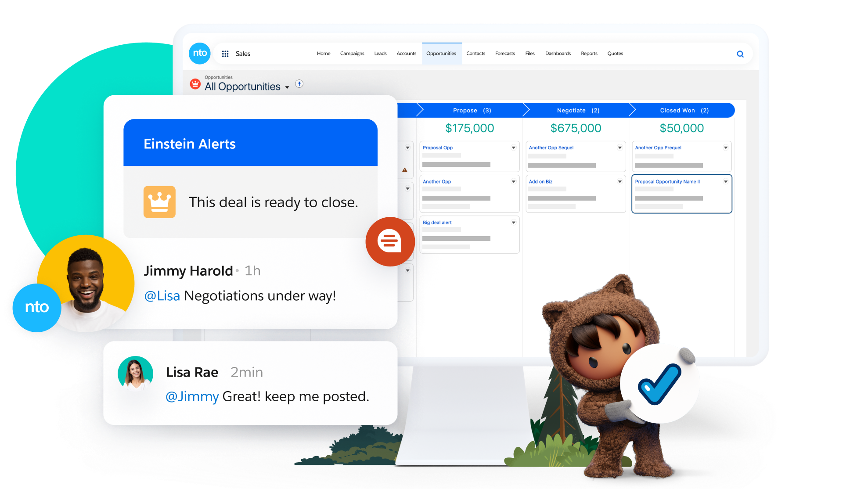Open the Proposal Opp link

pyautogui.click(x=438, y=147)
